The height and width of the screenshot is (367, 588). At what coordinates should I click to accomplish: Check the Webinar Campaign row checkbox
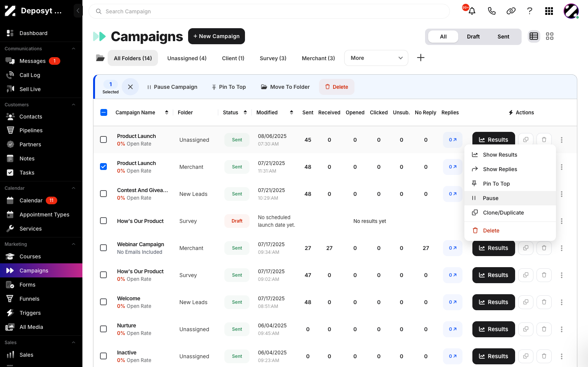[103, 248]
